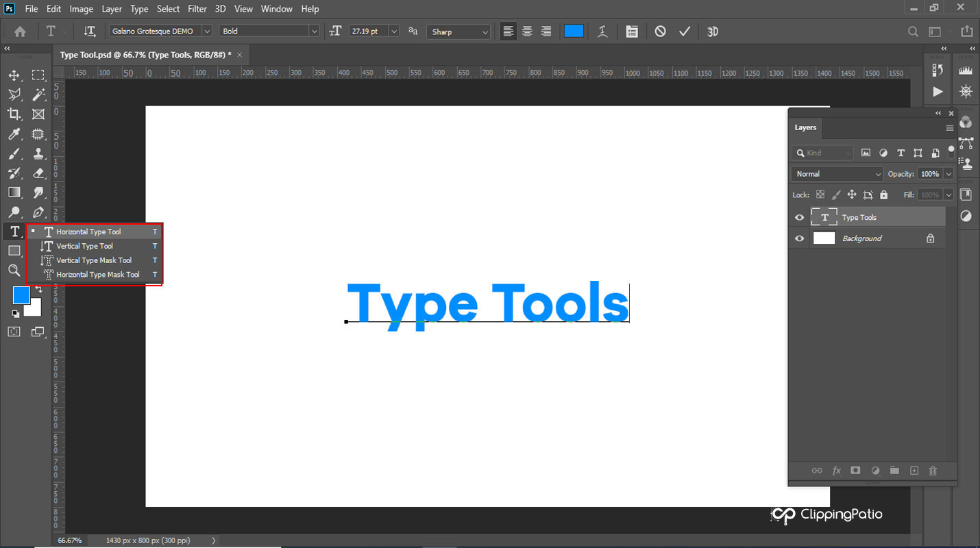
Task: Select the Type Tool.psd document tab
Action: click(x=146, y=55)
